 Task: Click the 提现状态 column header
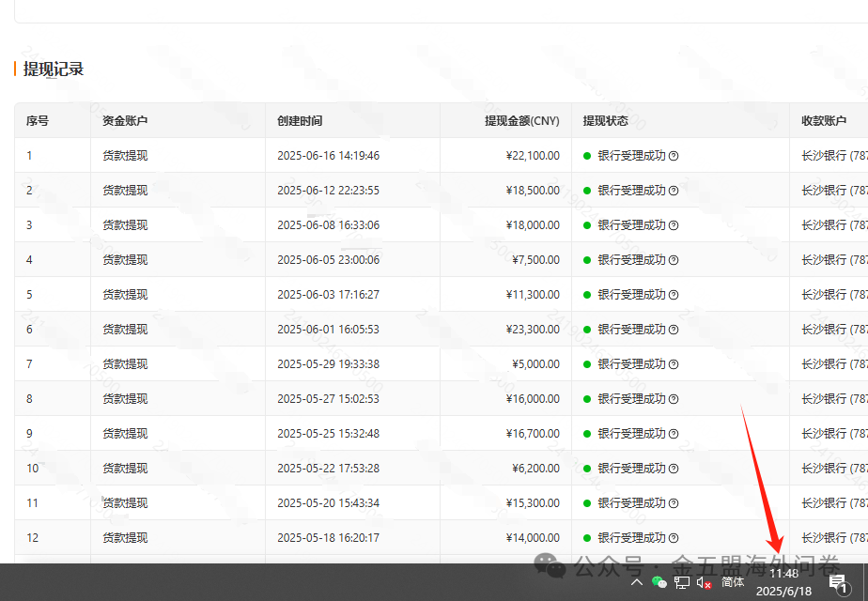pyautogui.click(x=606, y=120)
